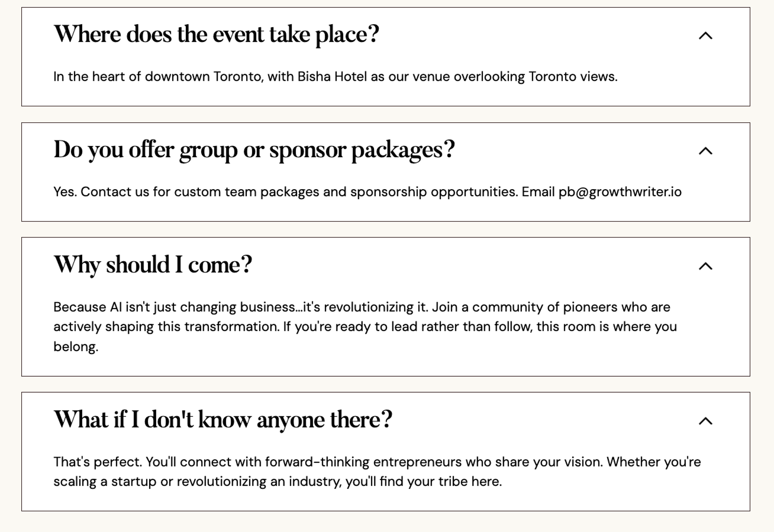Click the "That's perfect." opening sentence
This screenshot has height=532, width=774.
pyautogui.click(x=98, y=462)
